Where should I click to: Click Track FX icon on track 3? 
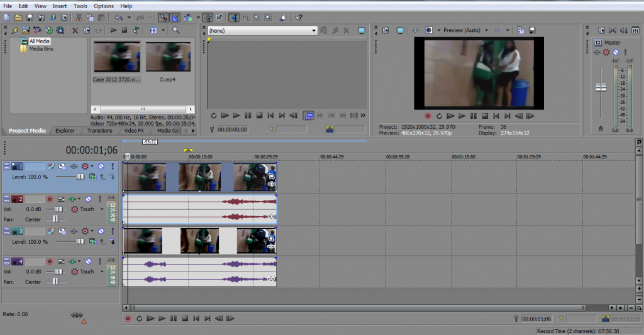[74, 231]
